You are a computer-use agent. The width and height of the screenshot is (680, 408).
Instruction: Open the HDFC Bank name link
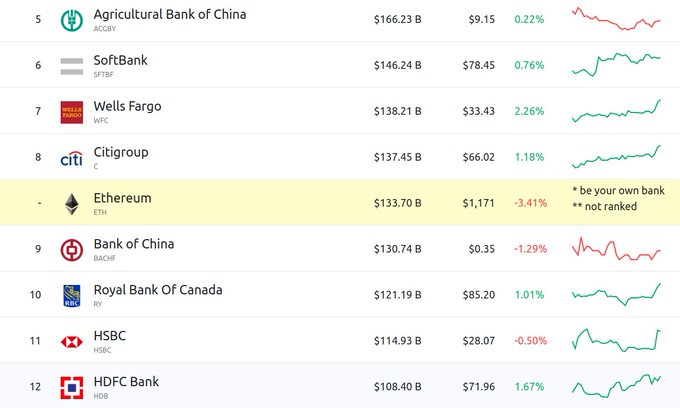(126, 382)
